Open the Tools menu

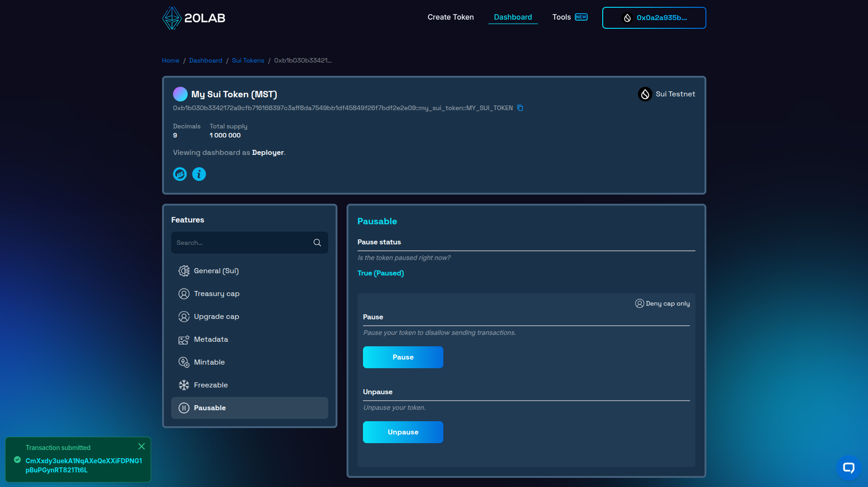pyautogui.click(x=562, y=17)
